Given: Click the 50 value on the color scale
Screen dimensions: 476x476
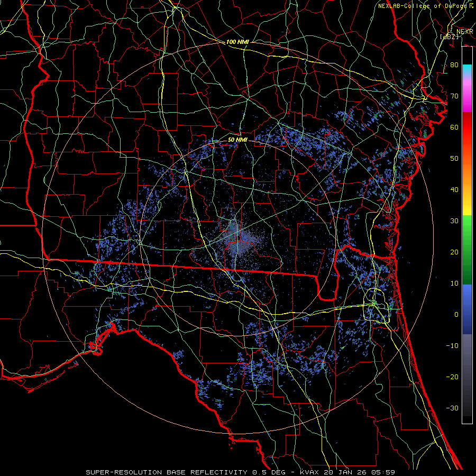Looking at the screenshot, I should (x=454, y=159).
